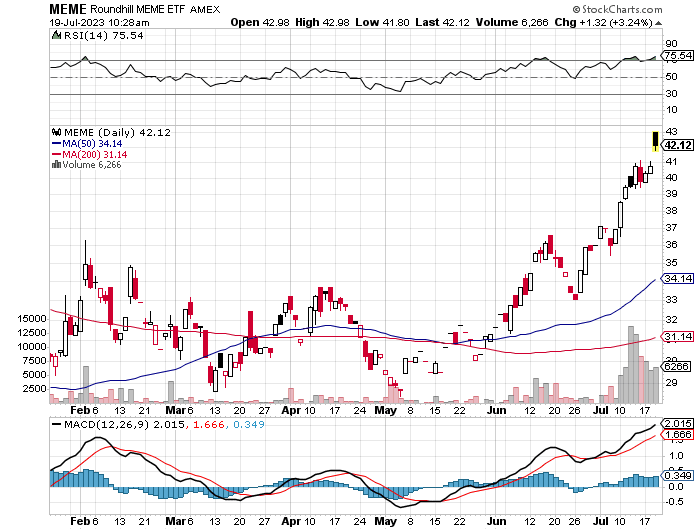This screenshot has width=700, height=530.
Task: Click the MACD(12,26,9) 2.015 legend label
Action: point(124,424)
